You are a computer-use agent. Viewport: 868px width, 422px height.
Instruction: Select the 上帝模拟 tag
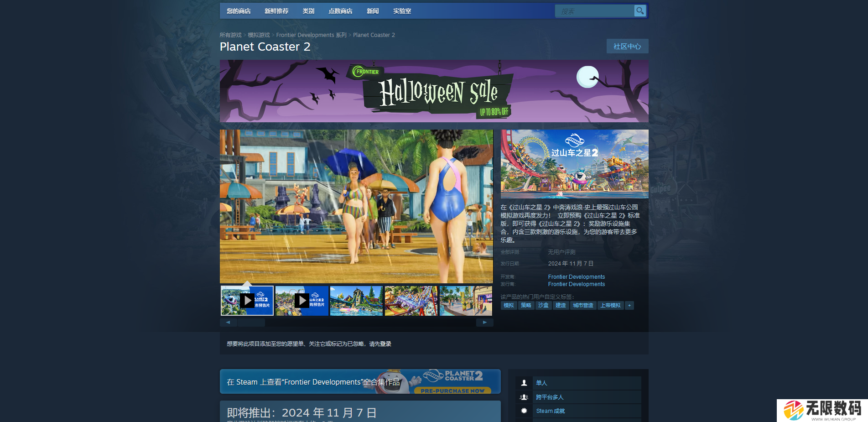[x=610, y=305]
